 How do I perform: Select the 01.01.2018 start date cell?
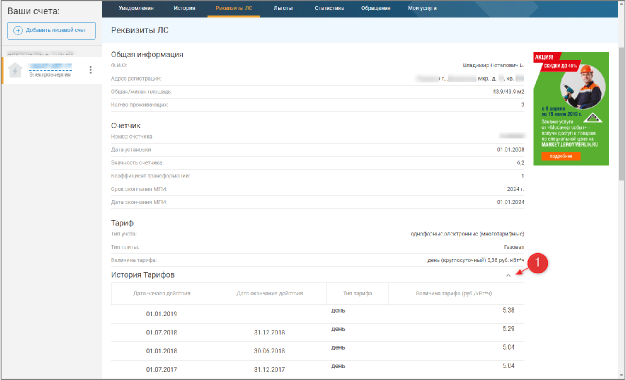[x=161, y=351]
